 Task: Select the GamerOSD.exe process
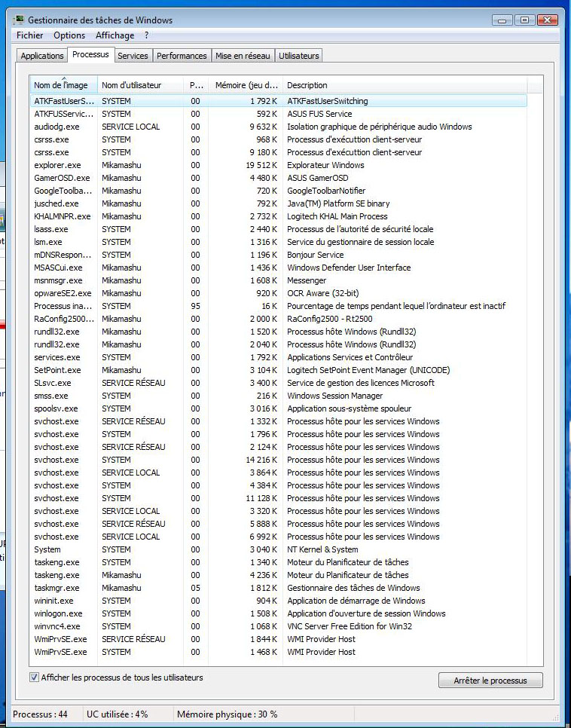pos(279,178)
